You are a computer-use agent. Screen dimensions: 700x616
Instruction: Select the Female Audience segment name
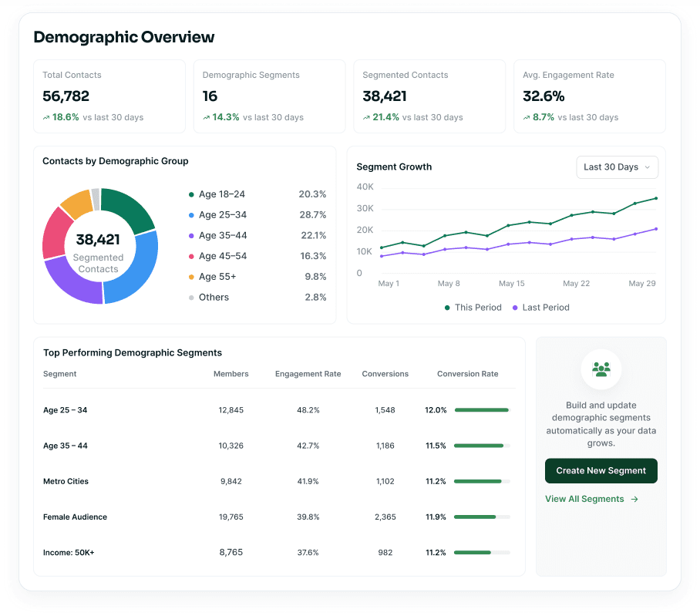coord(75,517)
